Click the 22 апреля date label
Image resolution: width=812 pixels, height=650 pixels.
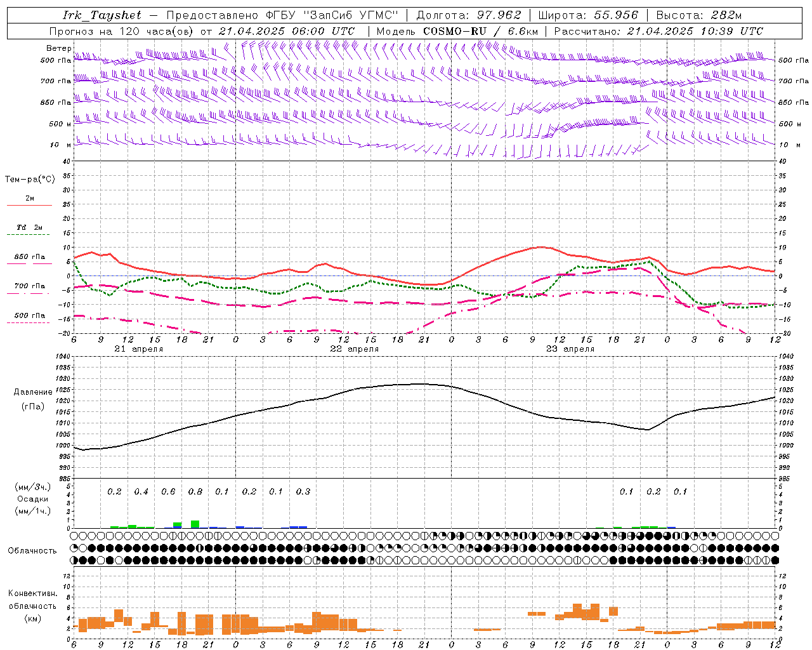[354, 349]
